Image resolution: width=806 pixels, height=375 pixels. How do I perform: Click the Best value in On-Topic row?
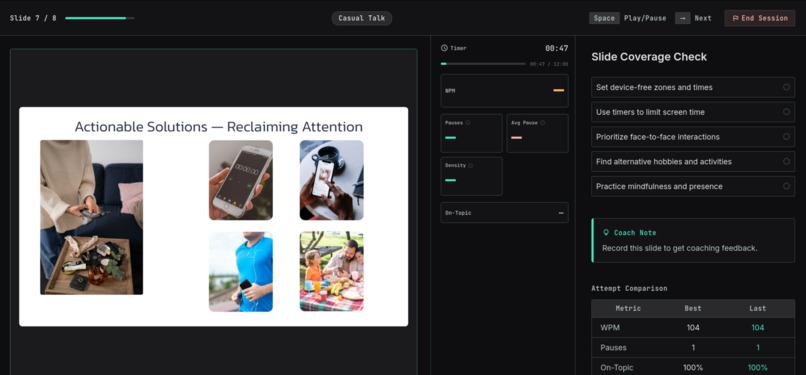pos(692,368)
